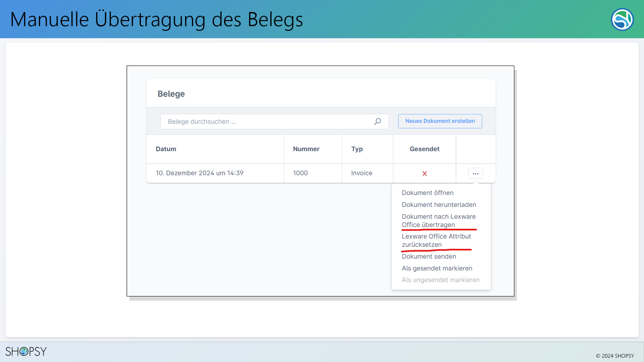Click the Belege card heading
Viewport: 644px width, 362px height.
click(171, 94)
